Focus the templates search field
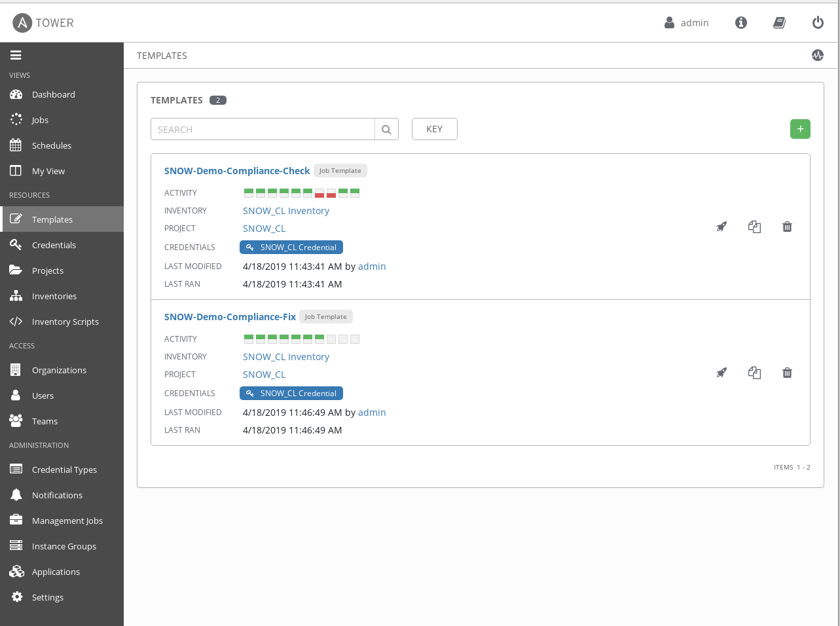The image size is (840, 626). [263, 130]
